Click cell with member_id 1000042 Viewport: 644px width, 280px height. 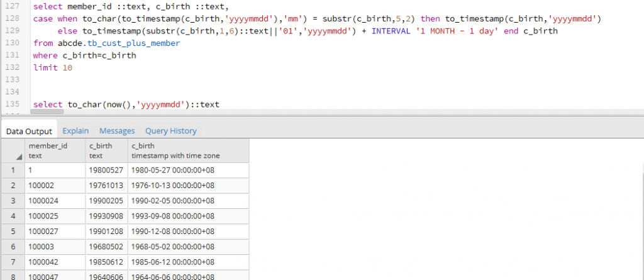click(55, 262)
